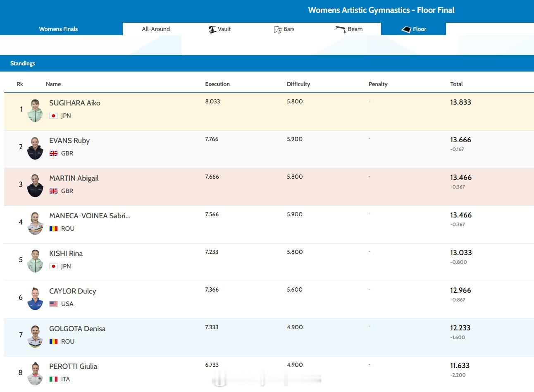This screenshot has height=392, width=534.
Task: Sort by the Execution column header
Action: tap(217, 84)
